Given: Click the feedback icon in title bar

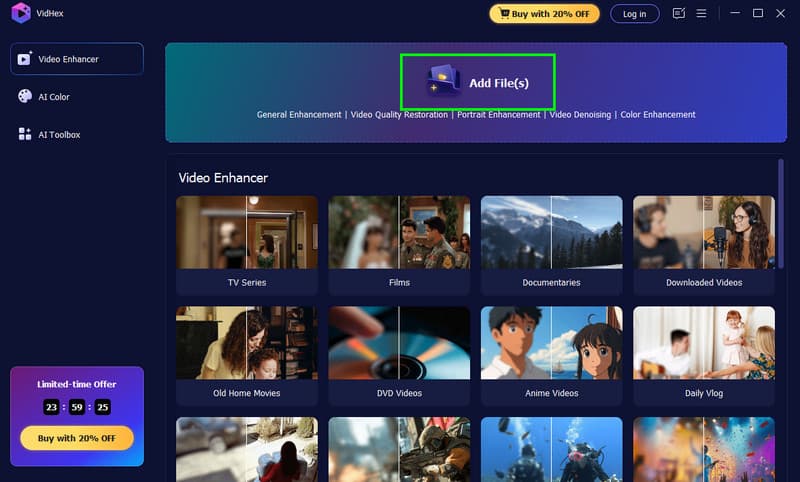Looking at the screenshot, I should click(679, 13).
